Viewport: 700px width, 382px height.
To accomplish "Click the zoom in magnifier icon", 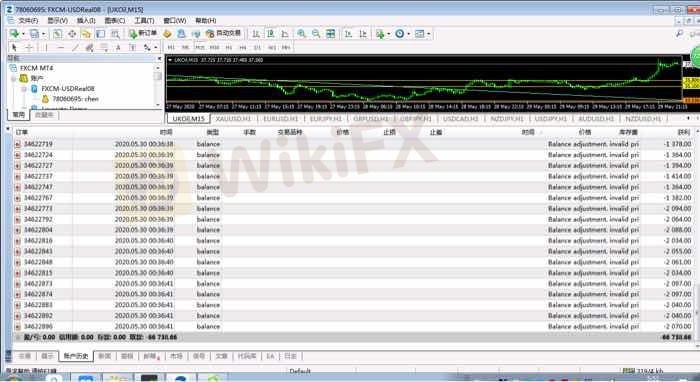I will (301, 33).
